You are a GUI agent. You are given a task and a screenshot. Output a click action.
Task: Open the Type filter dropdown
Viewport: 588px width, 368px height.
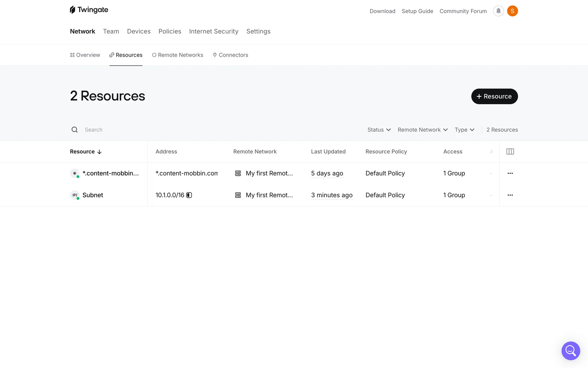[x=464, y=130]
